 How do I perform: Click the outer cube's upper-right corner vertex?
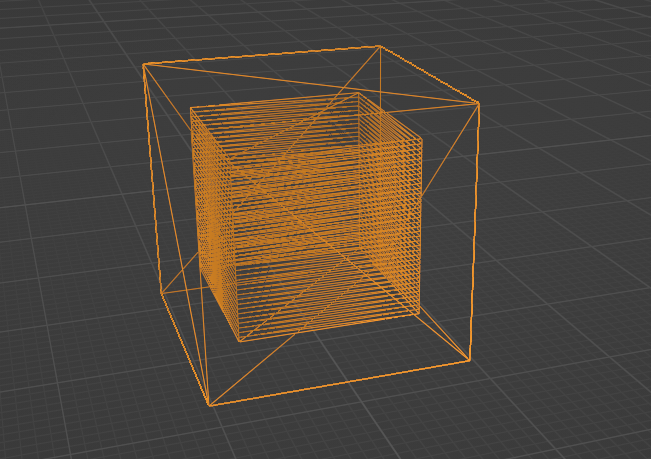479,103
